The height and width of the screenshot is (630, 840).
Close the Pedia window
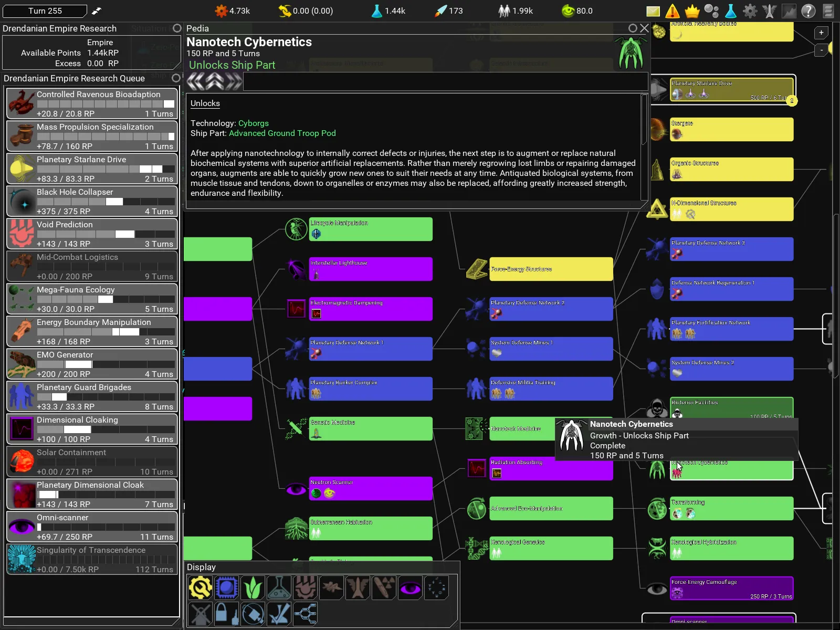pos(644,28)
